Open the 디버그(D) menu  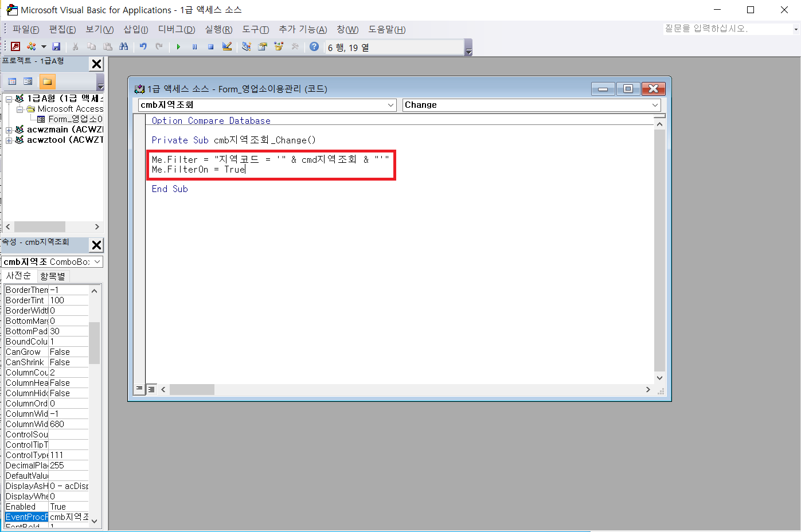point(177,29)
